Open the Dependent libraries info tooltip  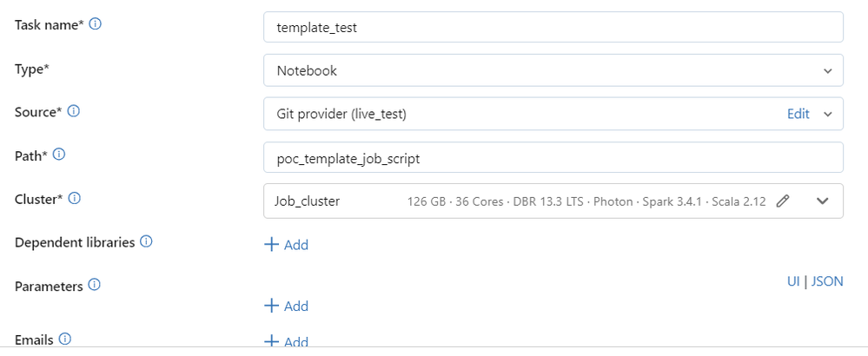146,242
